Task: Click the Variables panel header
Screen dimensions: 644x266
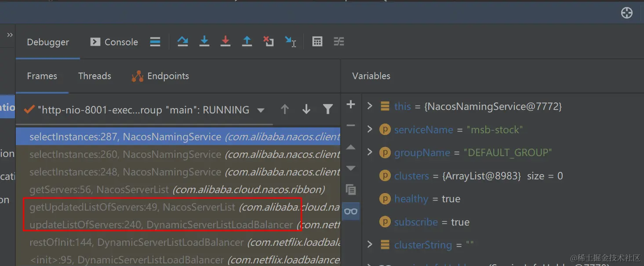Action: point(371,76)
